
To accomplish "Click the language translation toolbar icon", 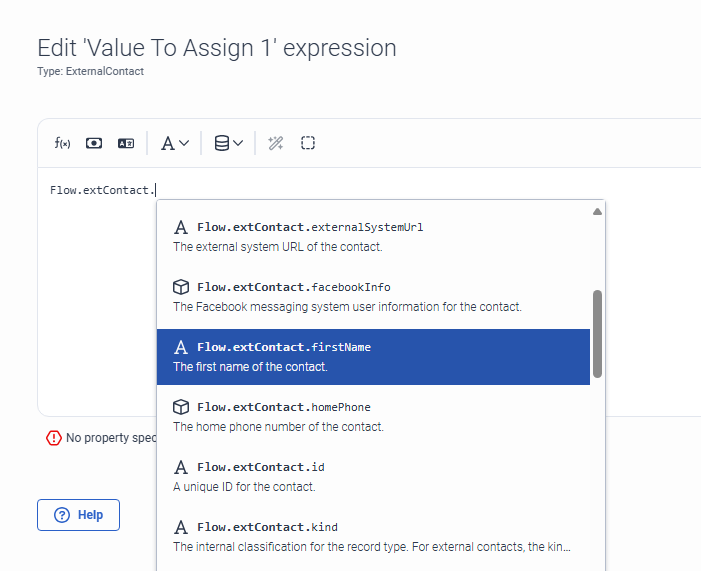I will point(126,143).
